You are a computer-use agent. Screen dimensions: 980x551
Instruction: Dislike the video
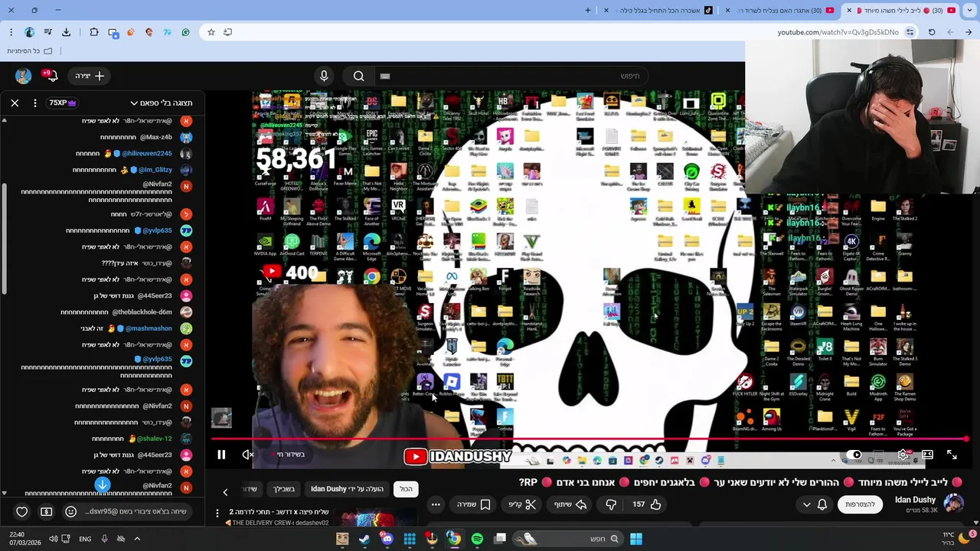[x=611, y=504]
